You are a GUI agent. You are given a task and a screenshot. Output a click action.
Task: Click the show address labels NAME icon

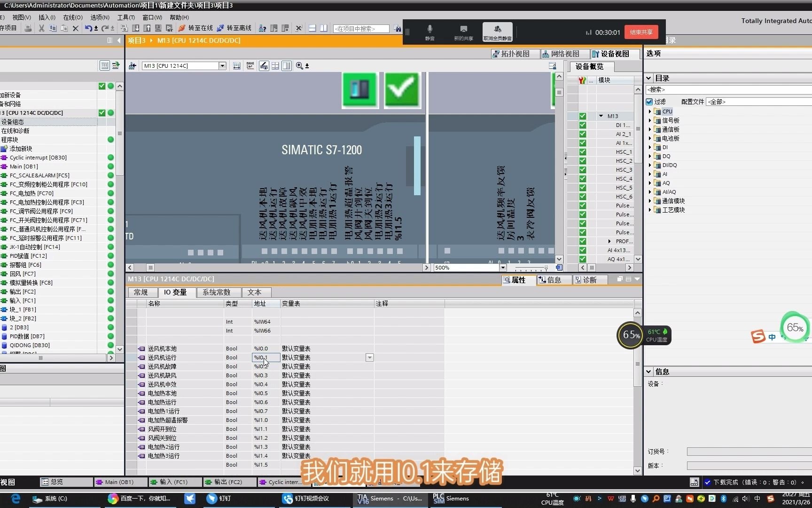coord(250,66)
